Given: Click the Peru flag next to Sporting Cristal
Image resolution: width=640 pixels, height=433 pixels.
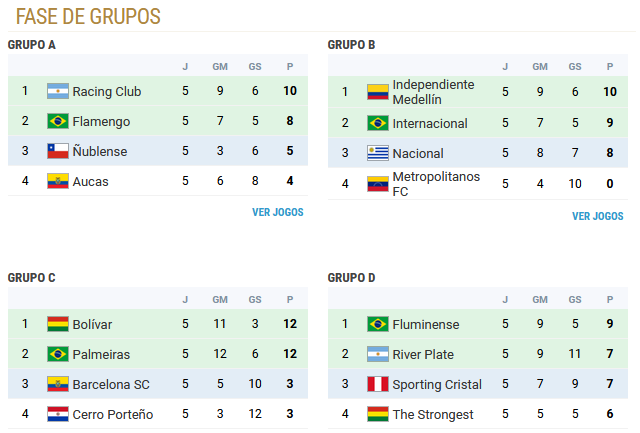Looking at the screenshot, I should tap(378, 384).
